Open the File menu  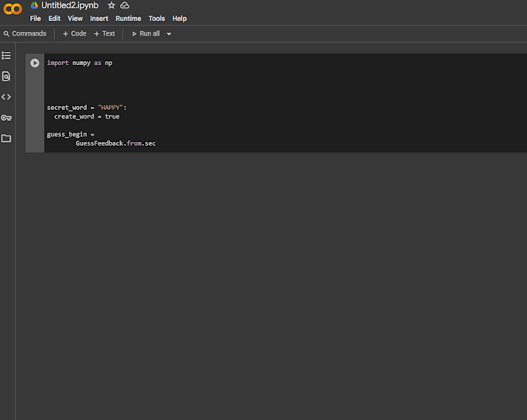[36, 19]
